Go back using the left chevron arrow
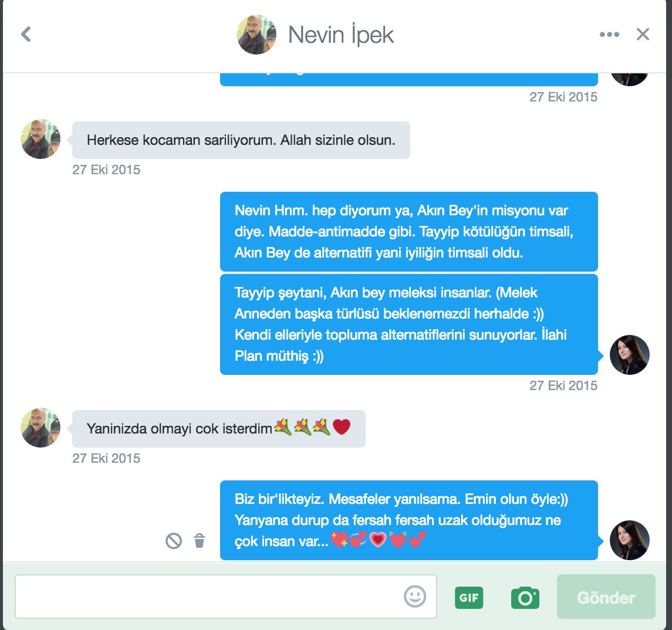Image resolution: width=672 pixels, height=630 pixels. point(26,34)
